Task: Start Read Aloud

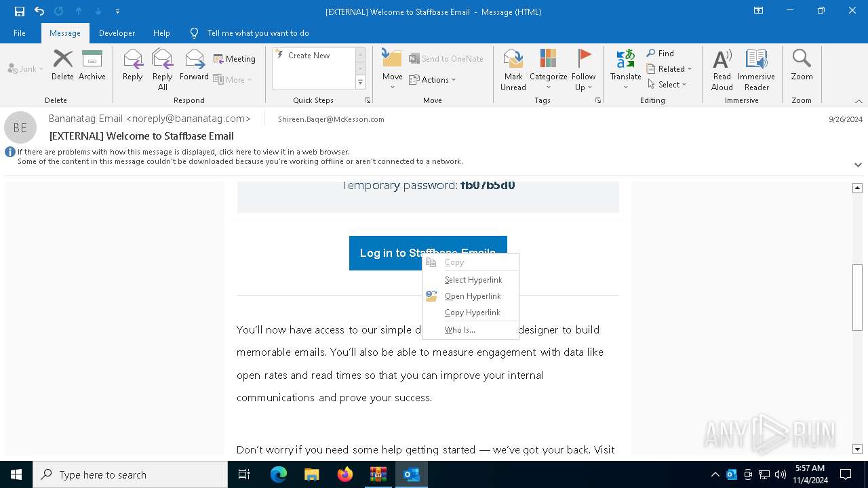Action: [722, 70]
